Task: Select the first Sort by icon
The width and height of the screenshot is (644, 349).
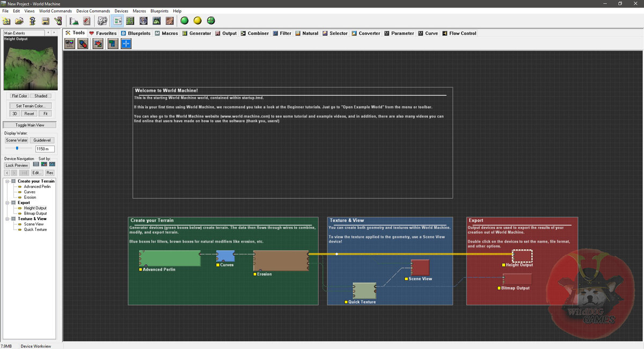Action: click(x=36, y=164)
